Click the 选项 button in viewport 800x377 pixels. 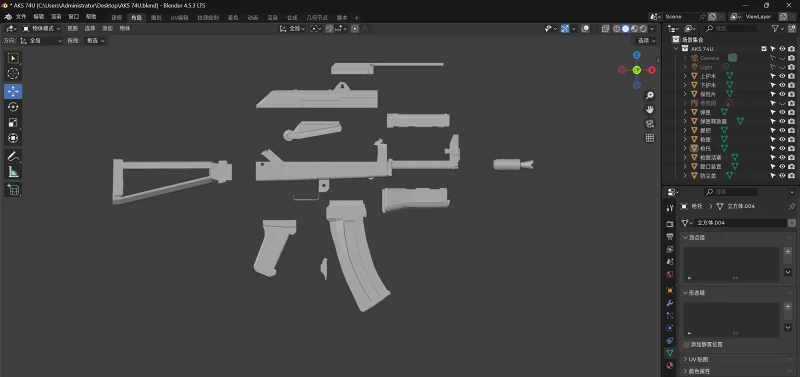click(x=645, y=41)
